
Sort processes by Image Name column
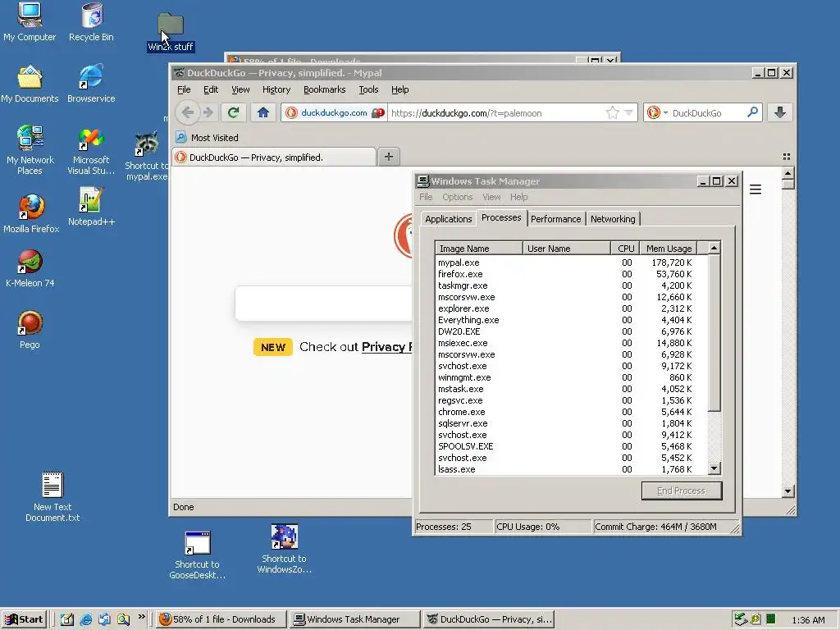click(x=478, y=248)
